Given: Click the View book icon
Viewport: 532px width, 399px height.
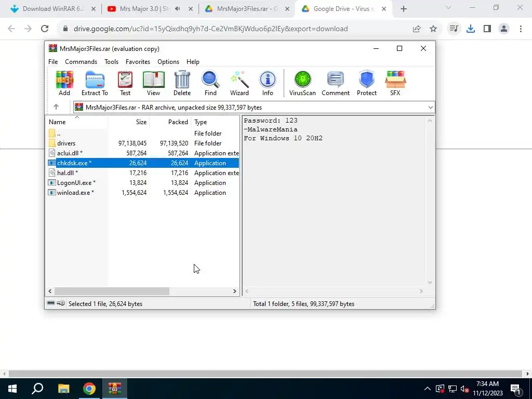Looking at the screenshot, I should coord(153,84).
